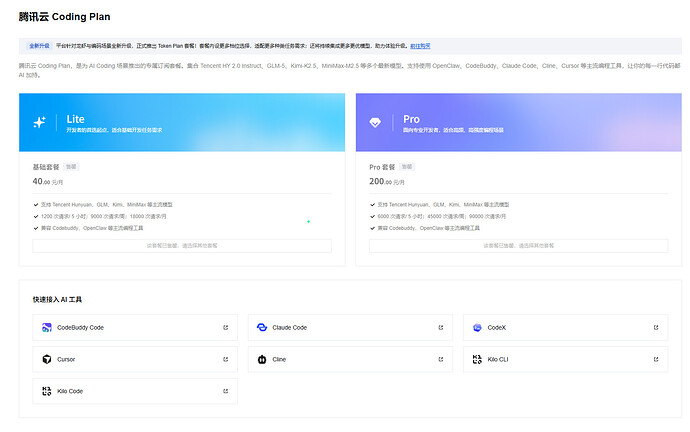The height and width of the screenshot is (432, 690).
Task: Open Claude Code external link icon
Action: point(440,327)
